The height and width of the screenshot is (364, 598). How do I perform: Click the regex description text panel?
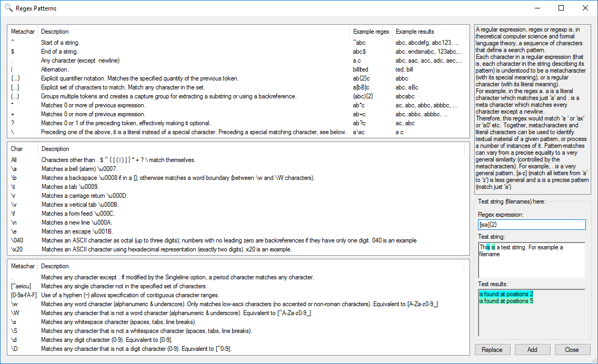(532, 110)
